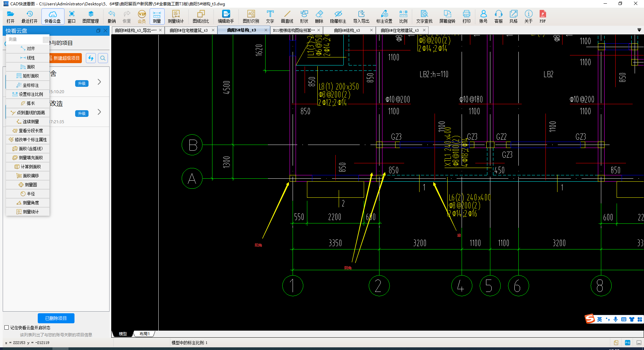Click 改造 project's 升级 upgrade button

coord(82,114)
